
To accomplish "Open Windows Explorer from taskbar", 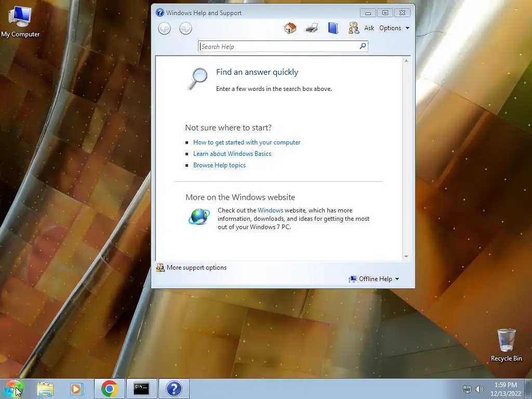I will point(45,389).
